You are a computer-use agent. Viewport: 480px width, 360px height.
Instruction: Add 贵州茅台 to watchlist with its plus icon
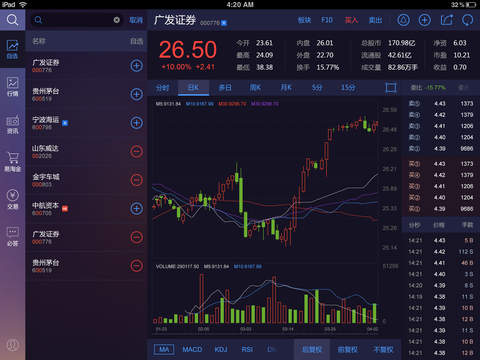click(x=136, y=94)
